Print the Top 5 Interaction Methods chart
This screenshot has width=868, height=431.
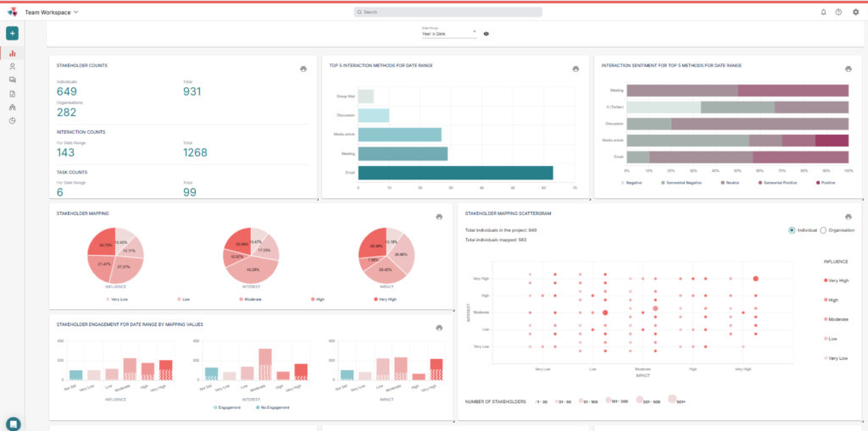(576, 69)
